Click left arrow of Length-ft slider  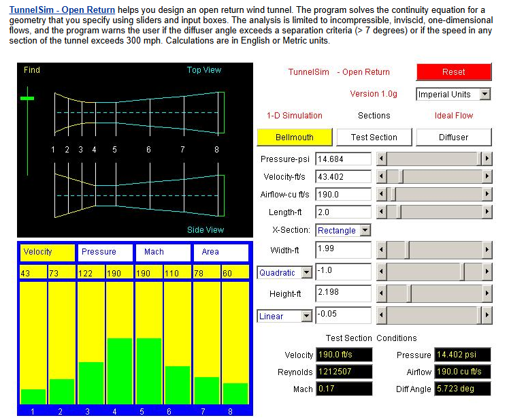coord(382,212)
